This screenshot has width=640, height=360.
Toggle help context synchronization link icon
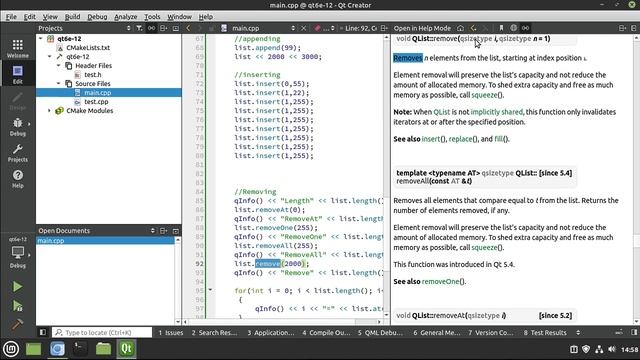526,28
